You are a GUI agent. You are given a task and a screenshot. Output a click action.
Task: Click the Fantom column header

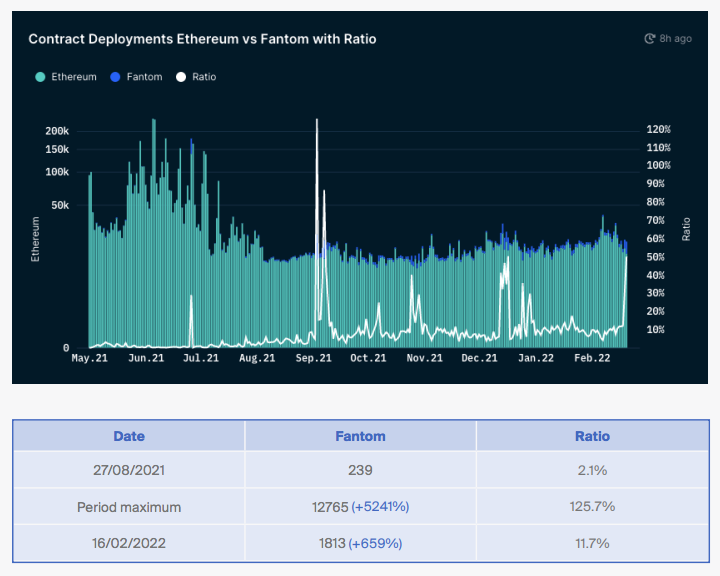[360, 436]
